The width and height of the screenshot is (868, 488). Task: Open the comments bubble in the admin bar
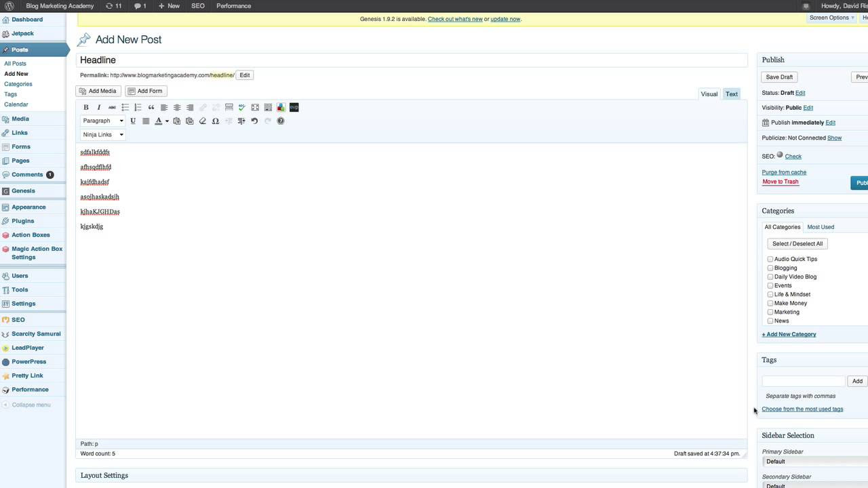[140, 6]
